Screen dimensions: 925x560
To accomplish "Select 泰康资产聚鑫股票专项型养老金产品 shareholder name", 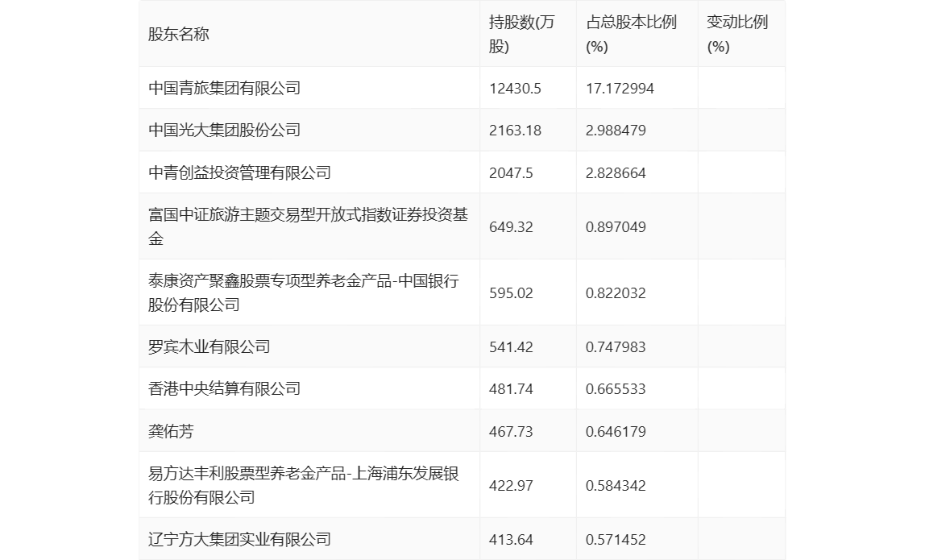I will (303, 292).
